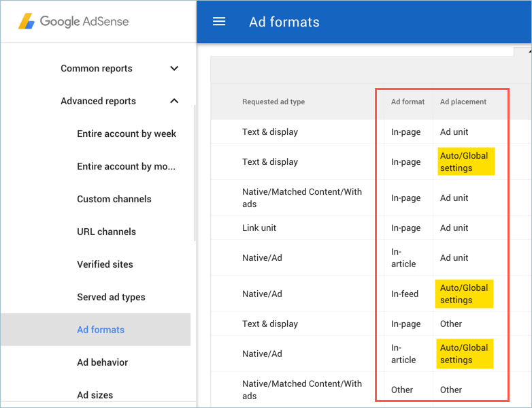The width and height of the screenshot is (532, 408).
Task: Select Custom channels report
Action: (x=114, y=199)
